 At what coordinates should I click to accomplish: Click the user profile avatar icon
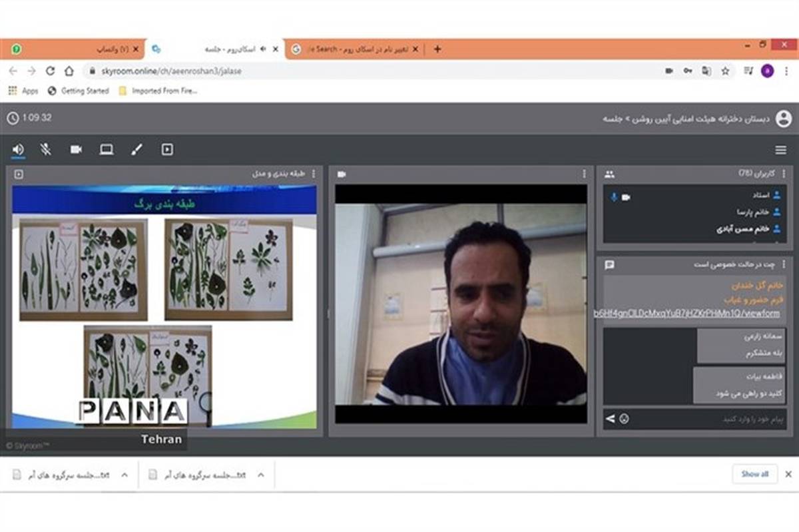coord(784,119)
